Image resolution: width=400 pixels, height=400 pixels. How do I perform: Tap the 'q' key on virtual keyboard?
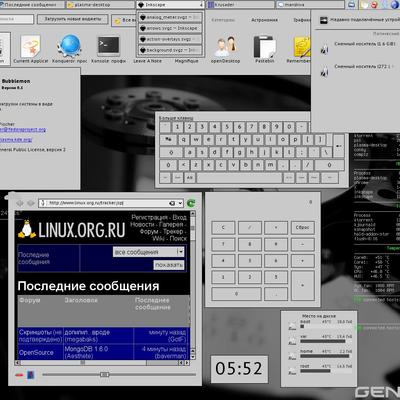point(183,140)
